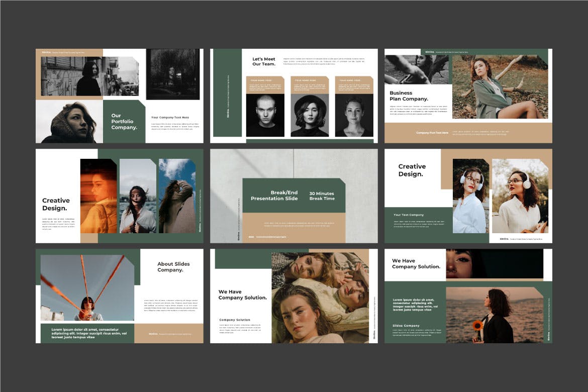Click the "Break/End Presentation Slide" text
This screenshot has width=588, height=392.
click(274, 196)
